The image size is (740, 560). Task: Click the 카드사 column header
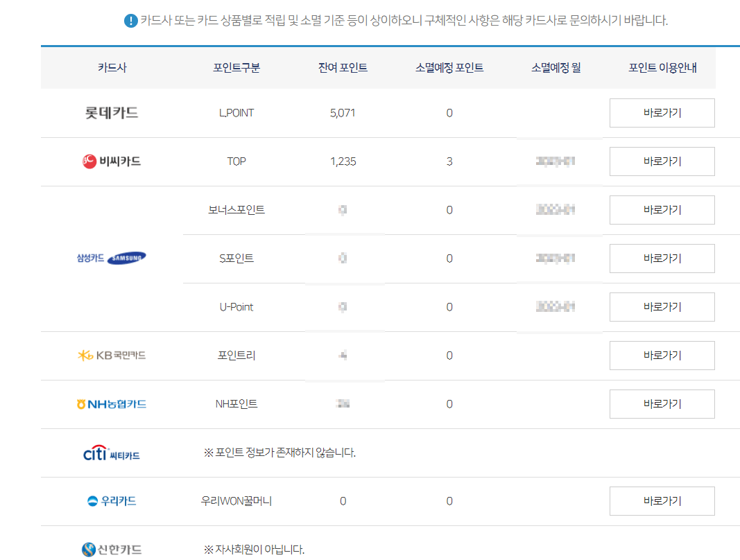pos(110,67)
